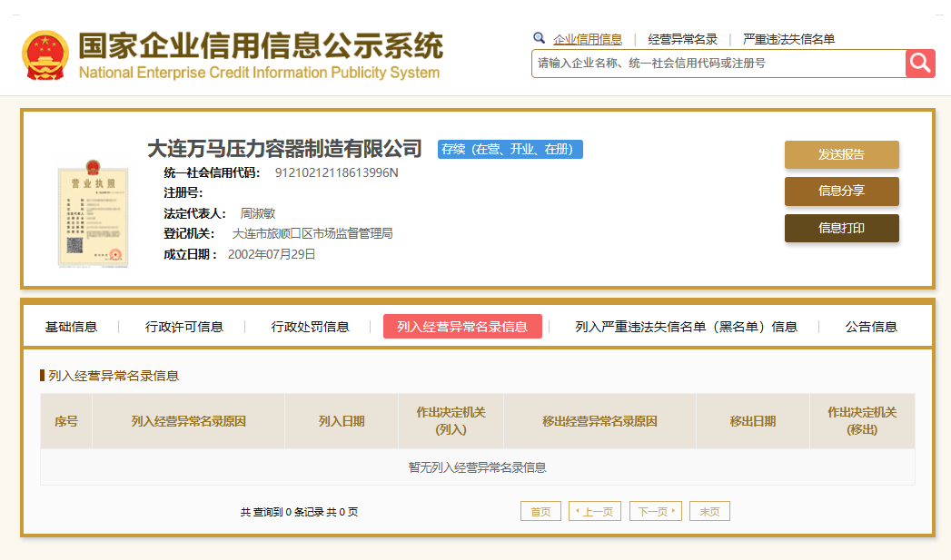
Task: Click the 上一页 pagination button
Action: [595, 512]
